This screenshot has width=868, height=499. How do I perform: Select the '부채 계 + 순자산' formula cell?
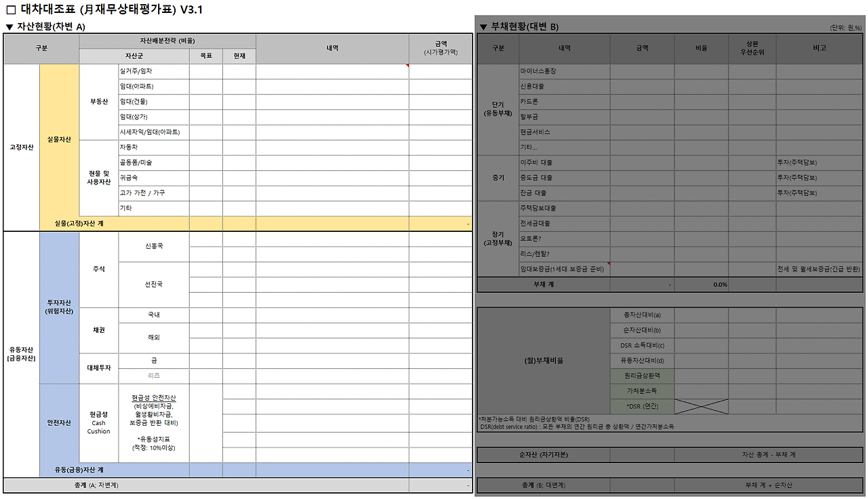point(769,485)
